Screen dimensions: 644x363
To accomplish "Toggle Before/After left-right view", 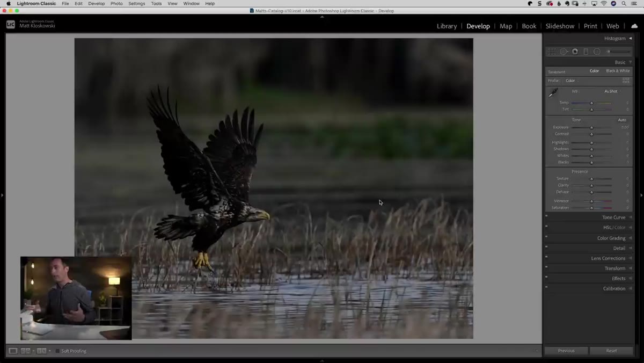I will click(25, 351).
